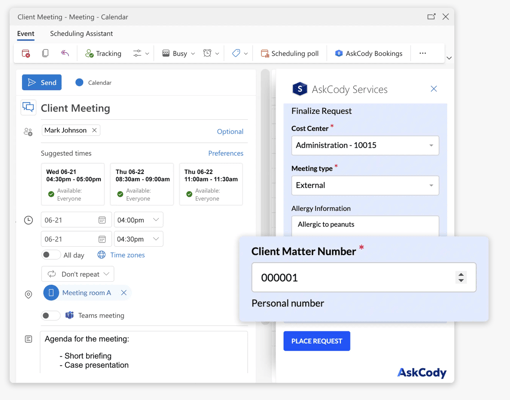Click the delete event icon in toolbar

click(26, 53)
